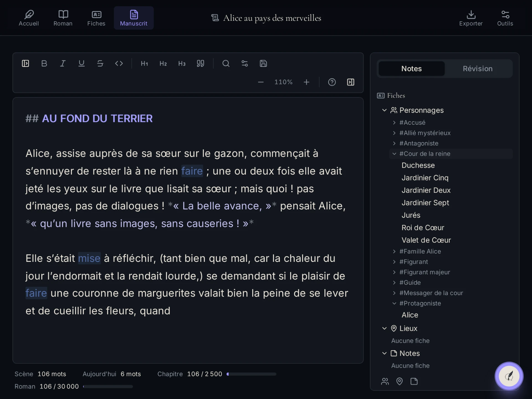The height and width of the screenshot is (399, 532).
Task: Click the Roman word count progress bar
Action: pos(108,387)
